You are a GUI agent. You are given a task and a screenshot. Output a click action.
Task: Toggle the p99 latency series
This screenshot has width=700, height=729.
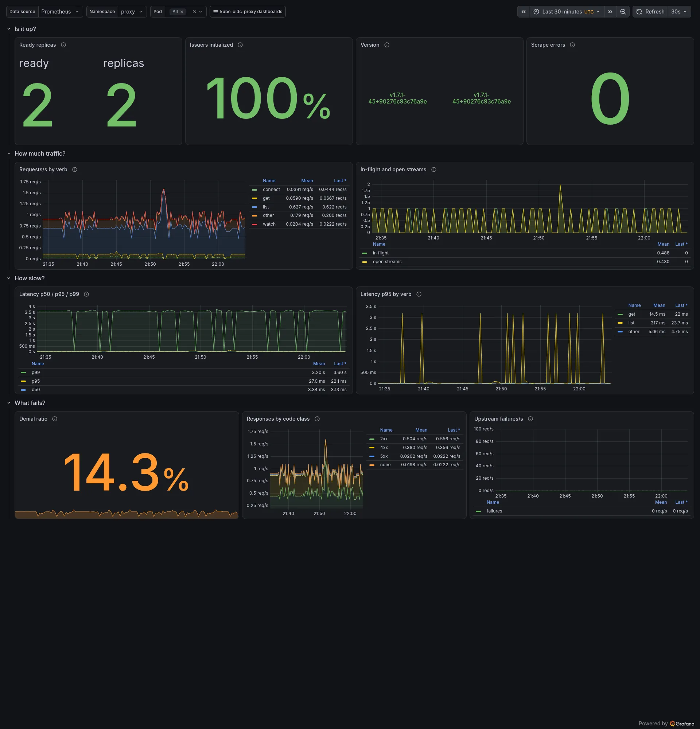[36, 373]
